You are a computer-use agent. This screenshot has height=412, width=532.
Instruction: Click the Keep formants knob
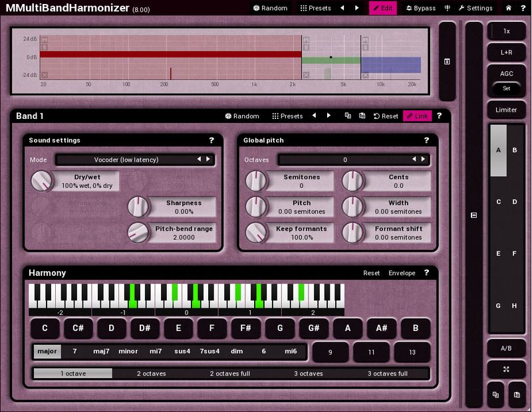(256, 233)
